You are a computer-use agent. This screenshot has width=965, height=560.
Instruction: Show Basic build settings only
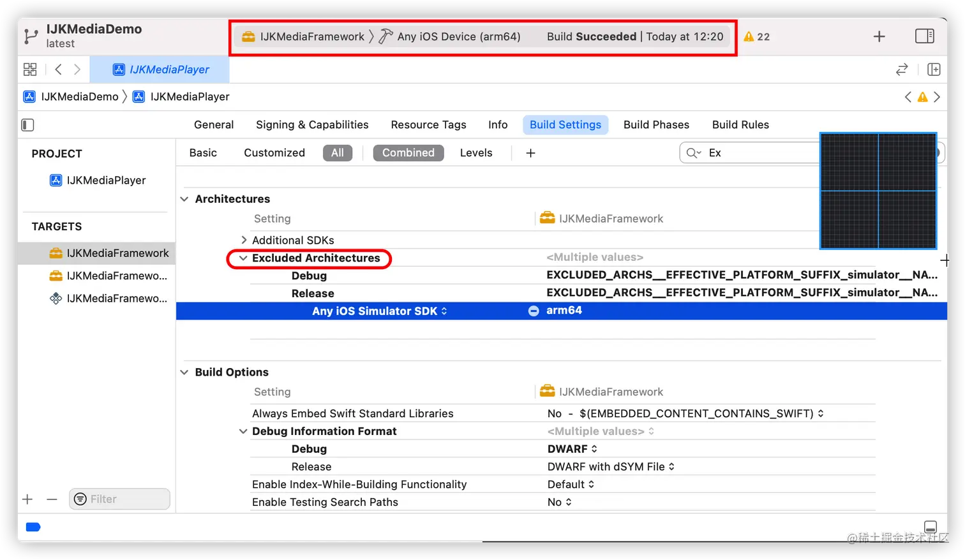pyautogui.click(x=203, y=153)
